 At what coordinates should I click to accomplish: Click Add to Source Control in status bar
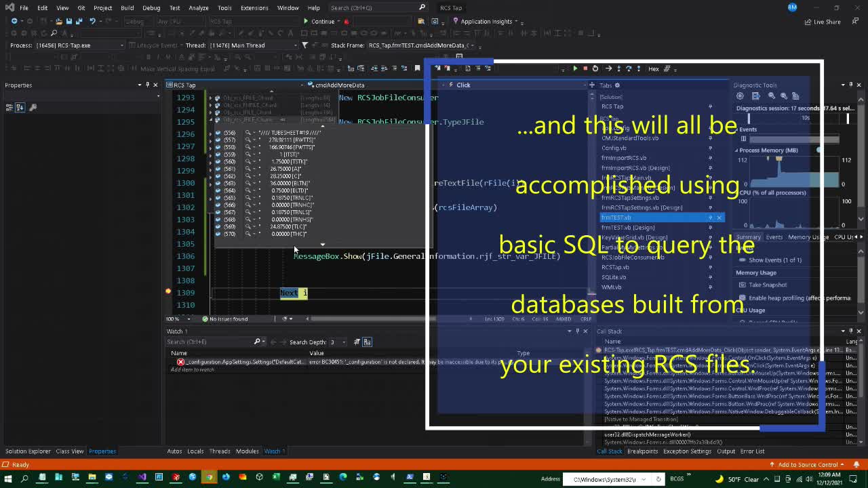coord(808,465)
